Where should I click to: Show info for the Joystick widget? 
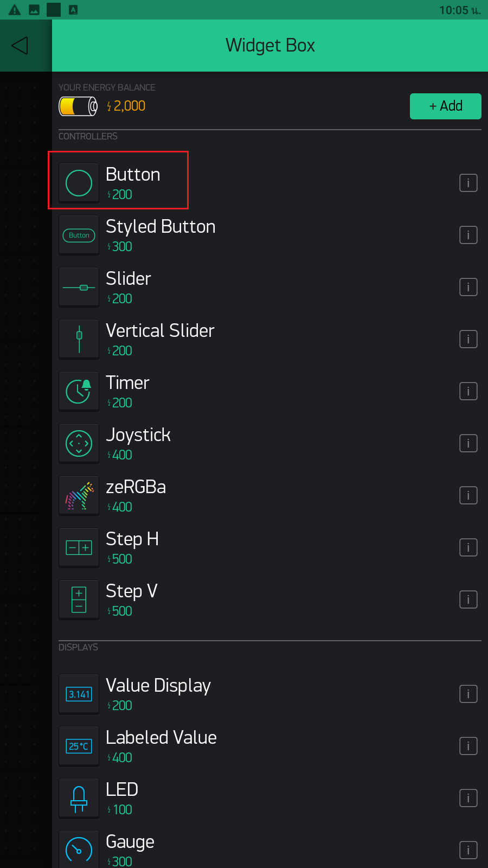468,443
